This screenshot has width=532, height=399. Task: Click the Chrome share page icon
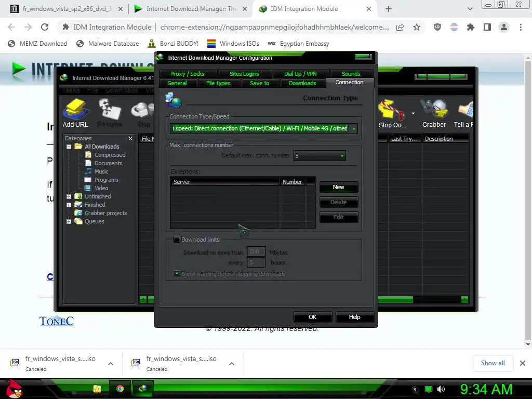coord(400,27)
